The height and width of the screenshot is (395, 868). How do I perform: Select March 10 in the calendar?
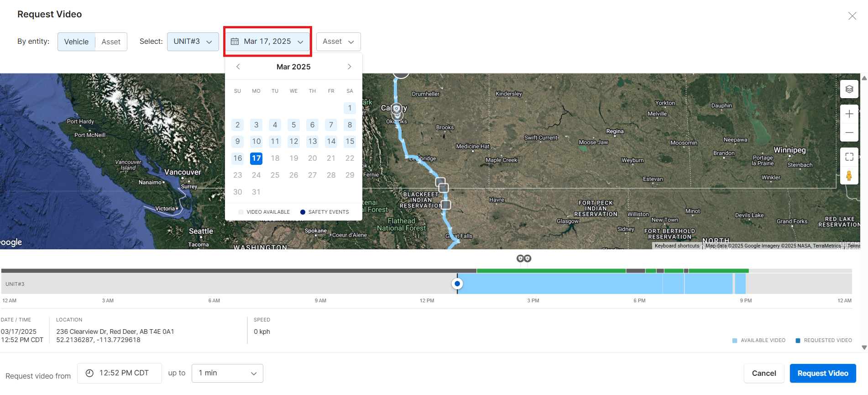click(256, 142)
